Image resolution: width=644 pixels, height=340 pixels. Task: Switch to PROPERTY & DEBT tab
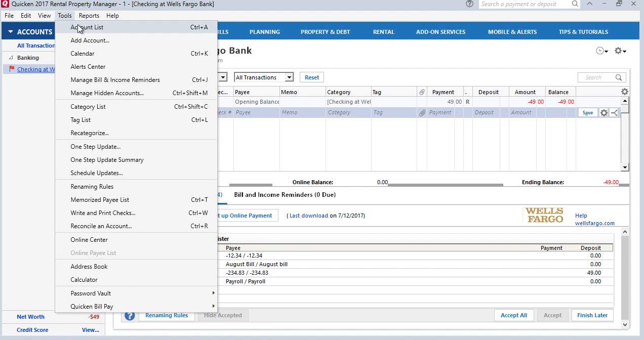(326, 32)
